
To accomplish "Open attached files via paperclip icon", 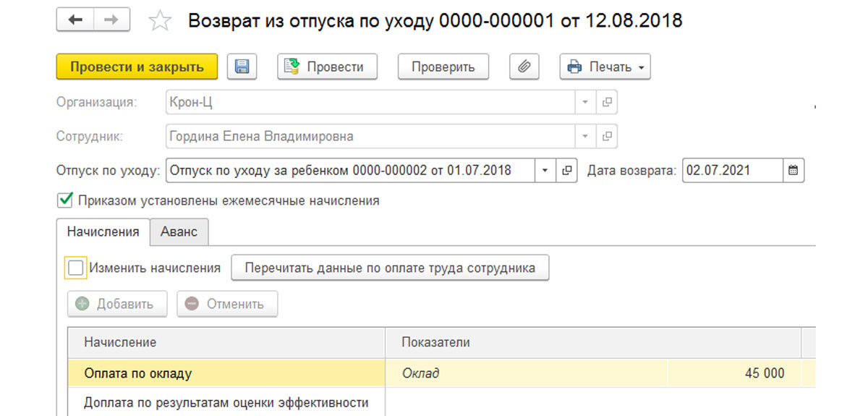I will click(524, 67).
